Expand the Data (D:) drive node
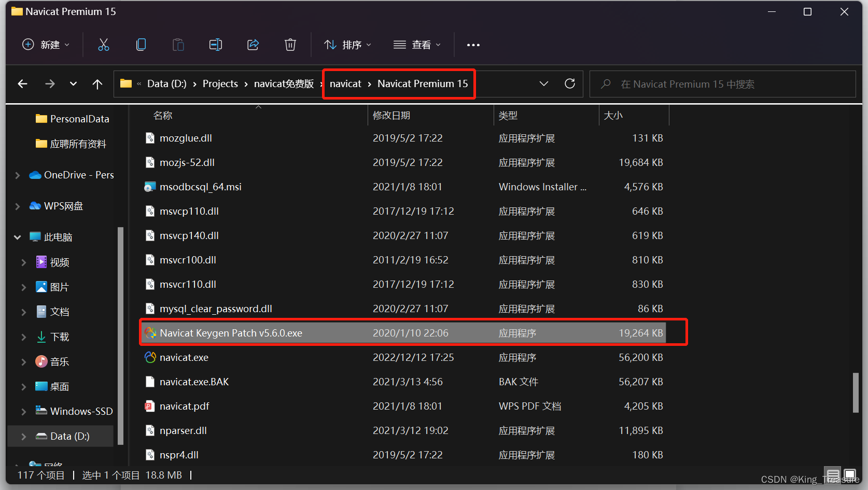This screenshot has width=868, height=490. coord(24,437)
